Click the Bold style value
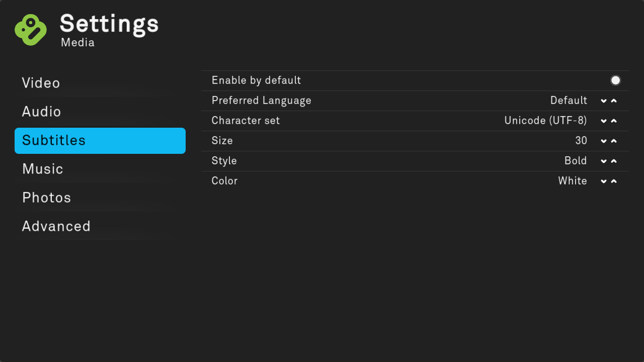The height and width of the screenshot is (362, 644). pos(576,161)
